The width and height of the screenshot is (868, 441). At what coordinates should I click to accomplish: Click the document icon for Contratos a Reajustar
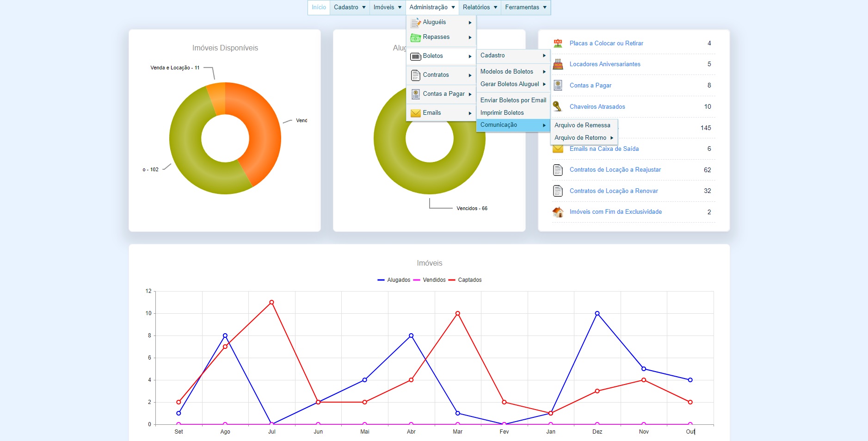coord(558,170)
